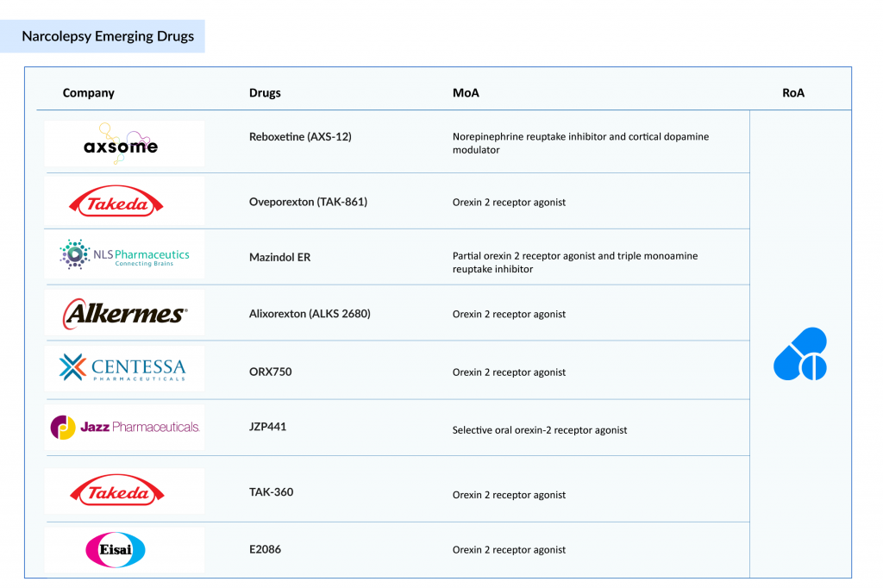Viewport: 883px width, 588px height.
Task: Click the Jazz Pharmaceuticals logo
Action: (125, 427)
